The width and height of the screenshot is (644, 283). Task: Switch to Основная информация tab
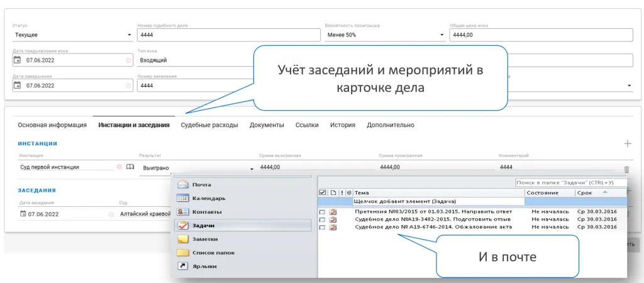click(x=52, y=125)
